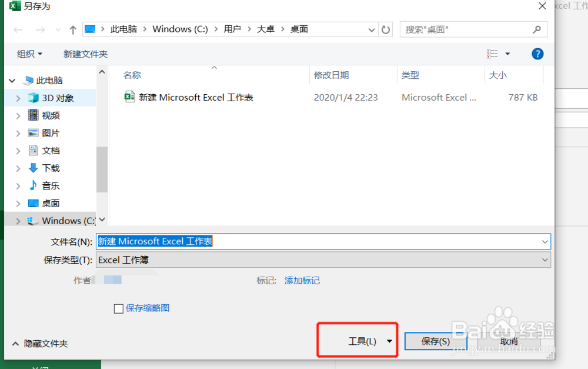Screen dimensions: 588x369
Task: Enable 保存缩略图 checkbox
Action: click(x=119, y=308)
